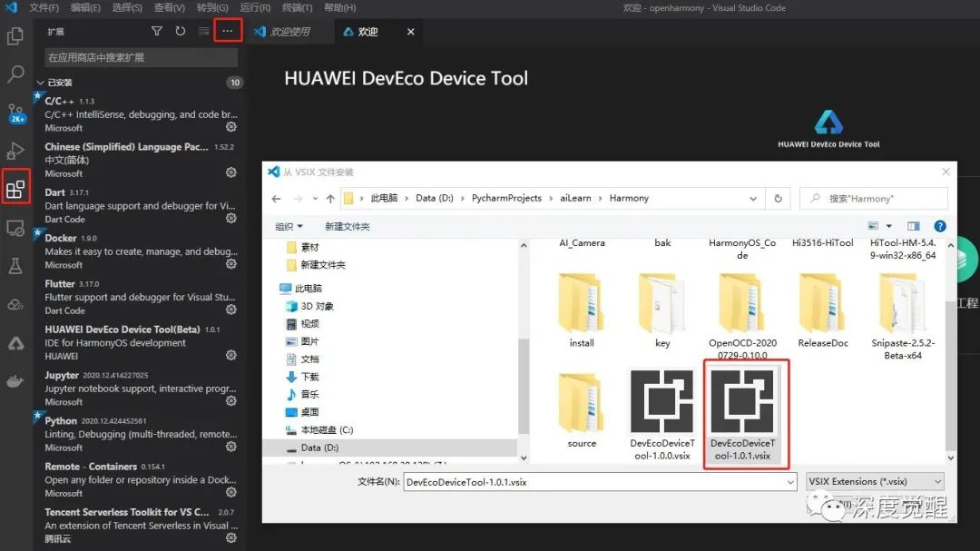This screenshot has height=551, width=980.
Task: Open the Remote Explorer view
Action: (x=15, y=228)
